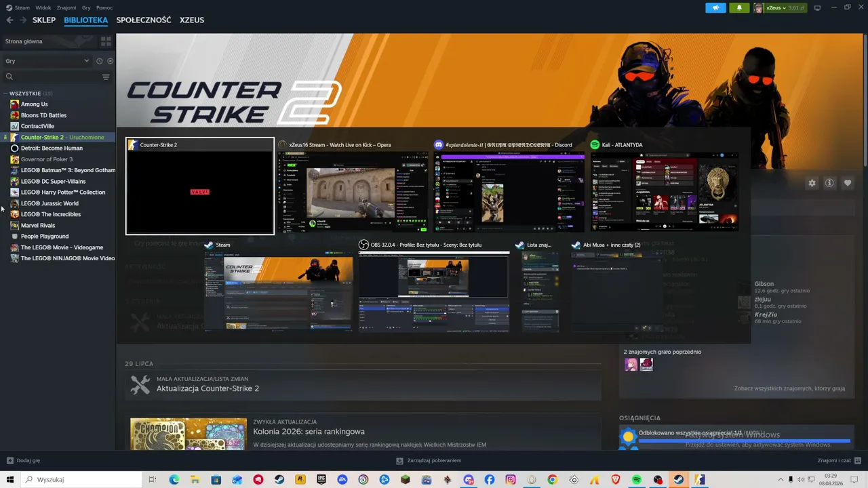Go forward with the Steam forward arrow

click(23, 20)
